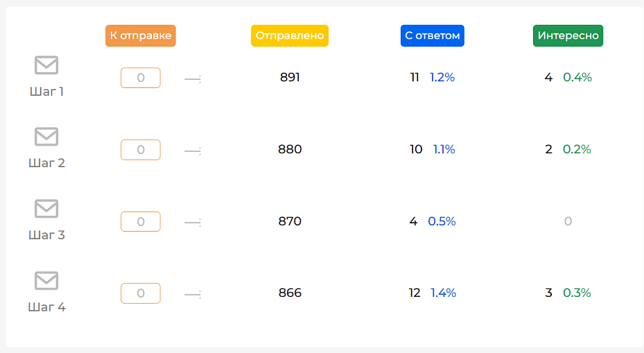Click the arrow icon in Шаг 3 row

click(193, 223)
